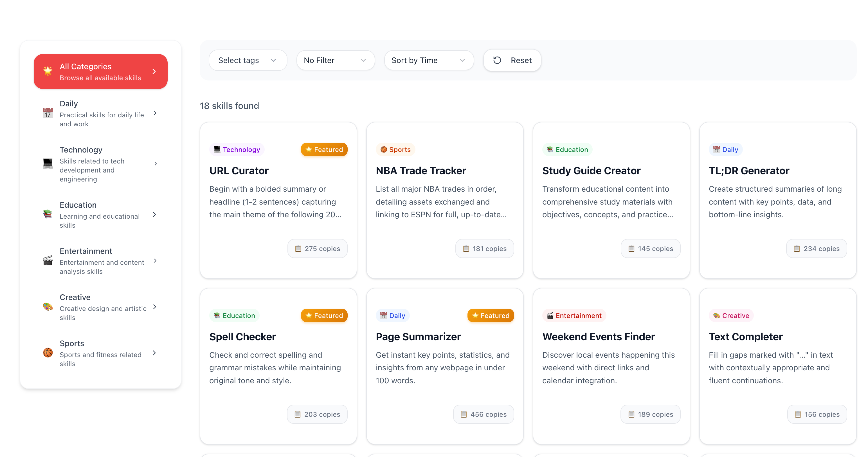
Task: Open the No Filter dropdown
Action: [335, 60]
